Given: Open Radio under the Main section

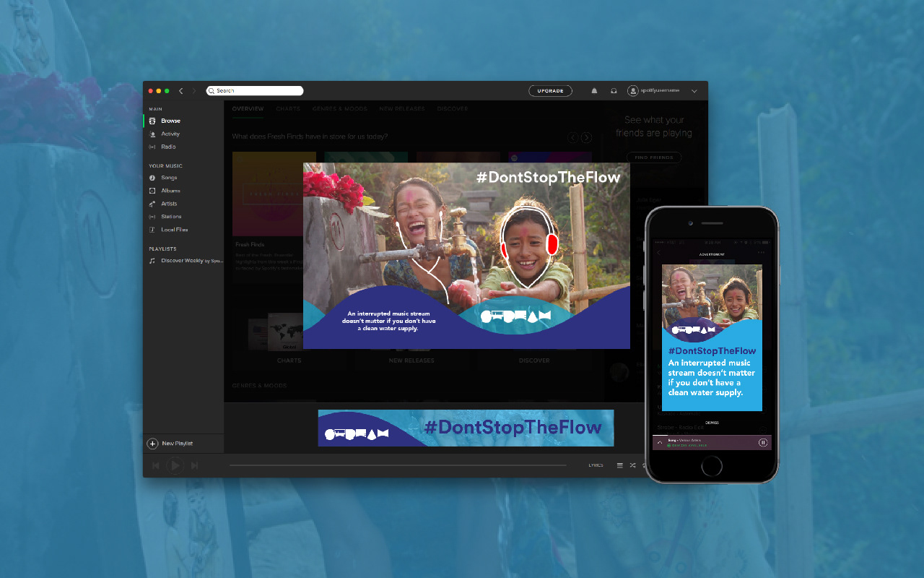Looking at the screenshot, I should click(x=168, y=147).
